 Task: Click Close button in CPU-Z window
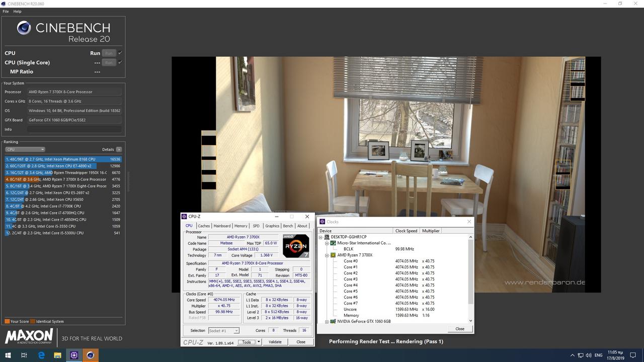point(301,342)
